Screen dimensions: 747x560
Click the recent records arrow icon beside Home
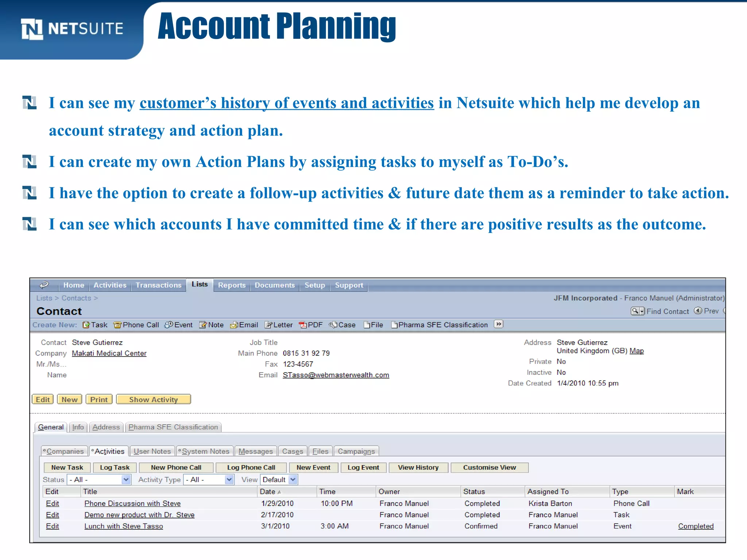coord(44,285)
